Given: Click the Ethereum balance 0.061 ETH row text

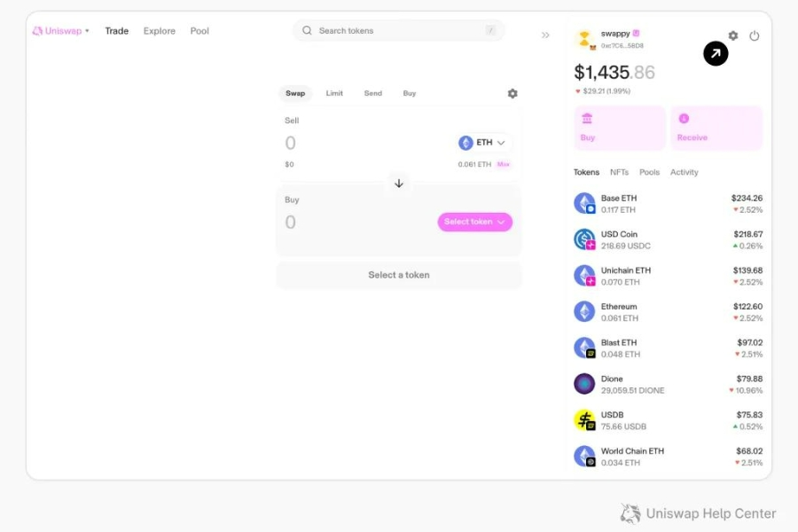Looking at the screenshot, I should tap(620, 318).
